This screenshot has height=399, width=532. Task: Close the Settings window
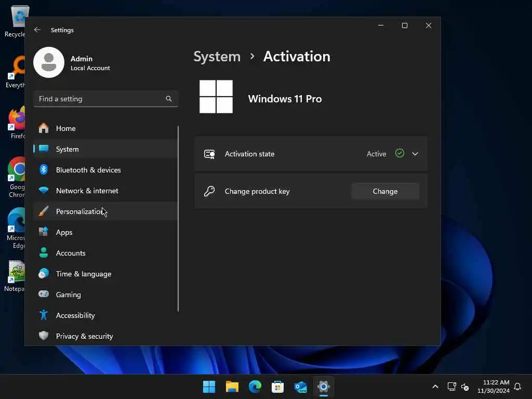429,25
